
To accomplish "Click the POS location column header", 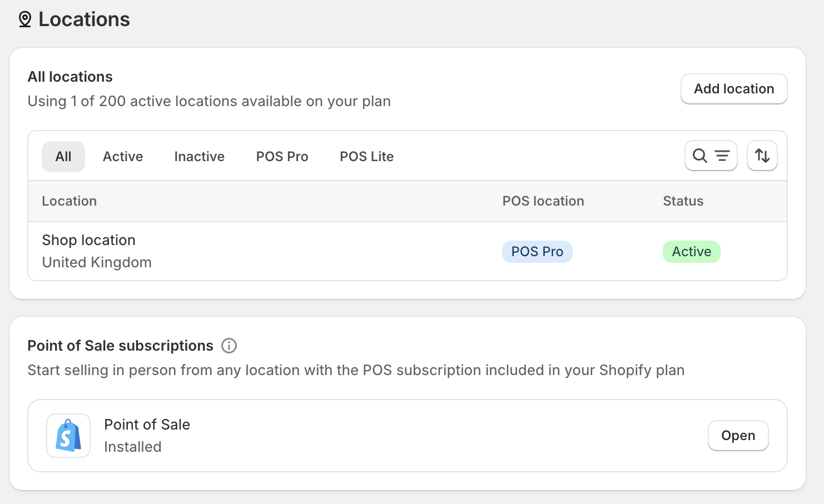I will coord(543,201).
